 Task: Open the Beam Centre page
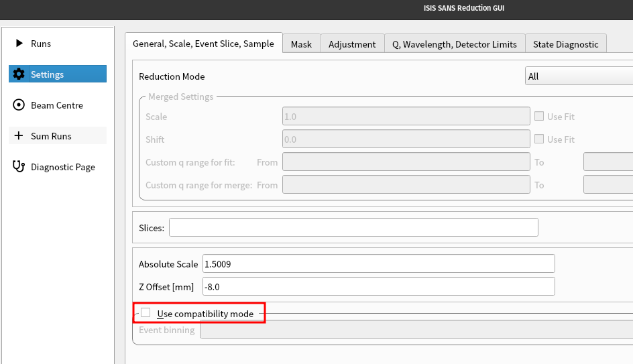coord(57,105)
